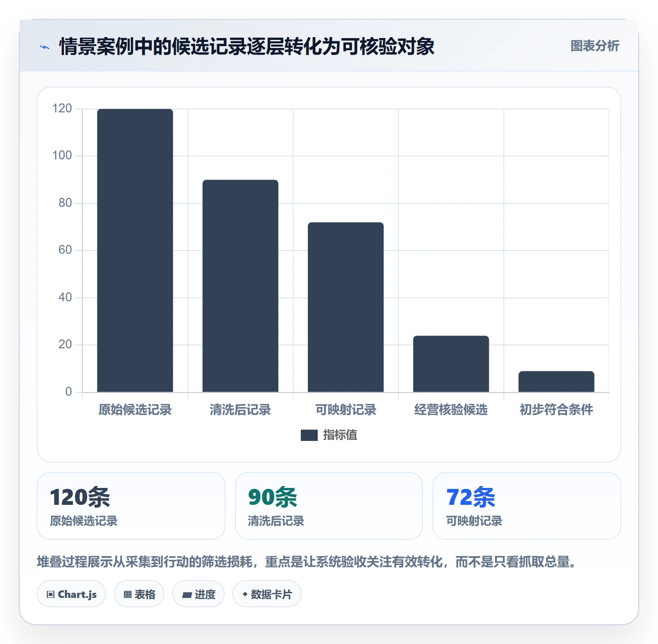This screenshot has width=658, height=644.
Task: Select the 清洗后记录 bar in chart
Action: click(x=240, y=286)
